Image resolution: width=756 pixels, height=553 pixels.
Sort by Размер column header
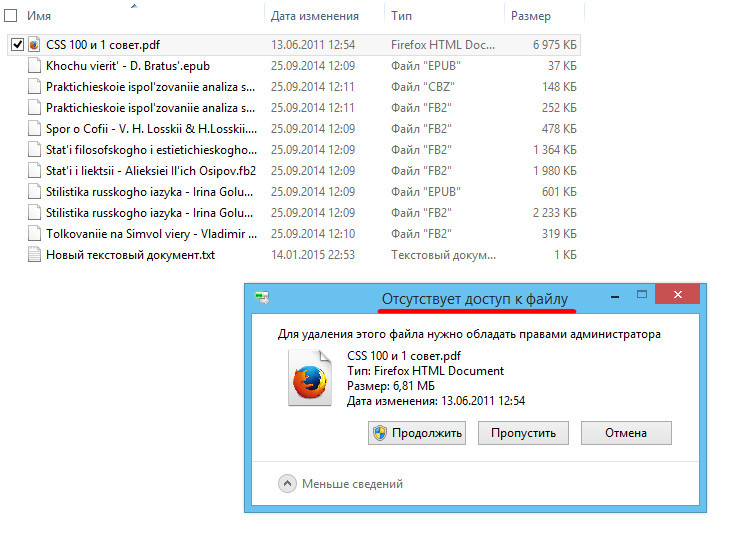tap(530, 16)
